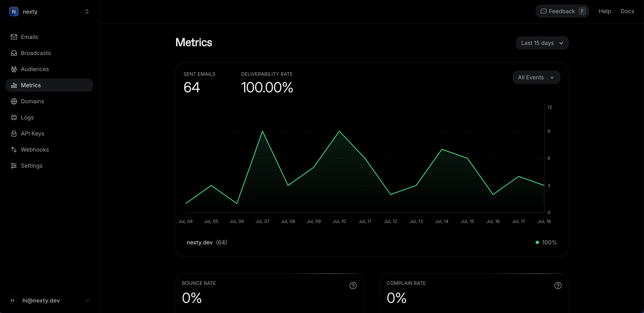Go to the Logs page

27,117
